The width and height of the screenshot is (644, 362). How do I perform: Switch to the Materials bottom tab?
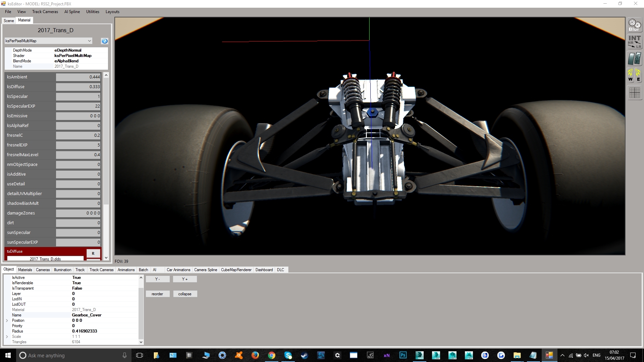click(25, 270)
